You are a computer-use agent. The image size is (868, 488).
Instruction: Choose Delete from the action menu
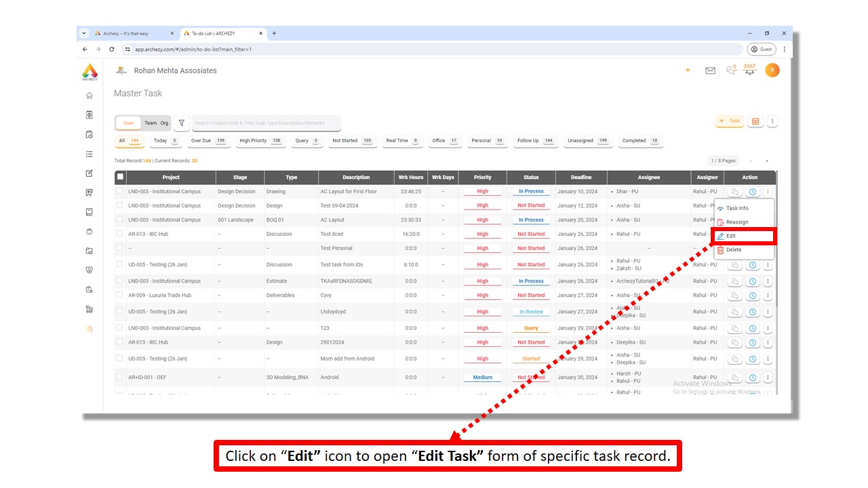[x=744, y=250]
